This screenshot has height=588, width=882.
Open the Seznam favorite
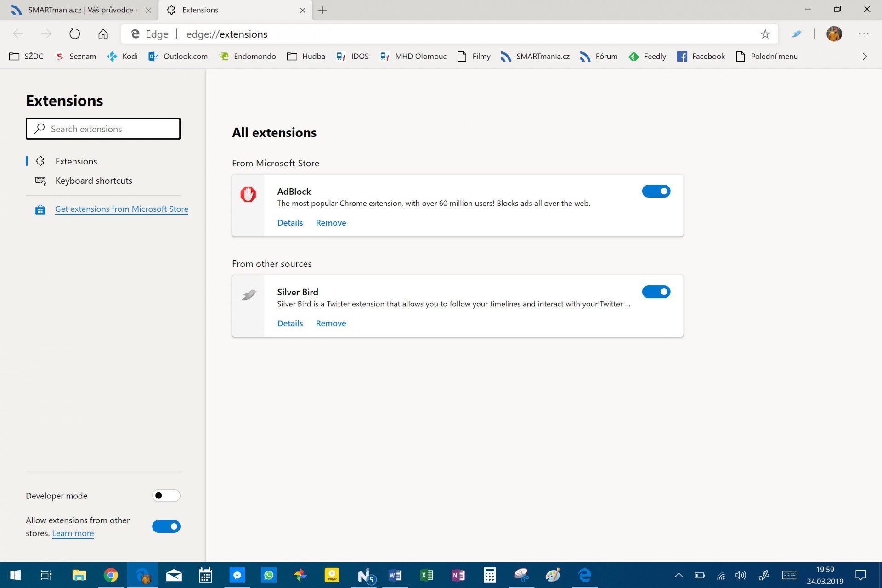tap(76, 57)
